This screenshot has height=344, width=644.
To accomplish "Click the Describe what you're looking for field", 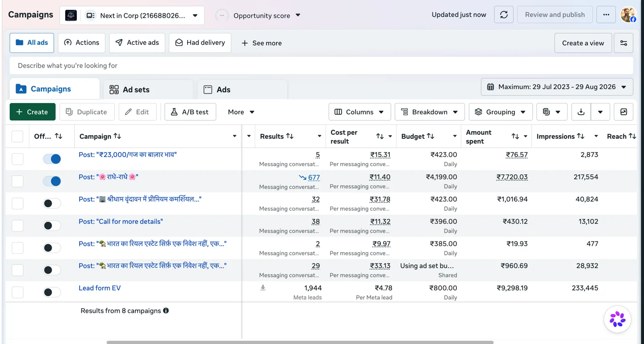I will (321, 66).
